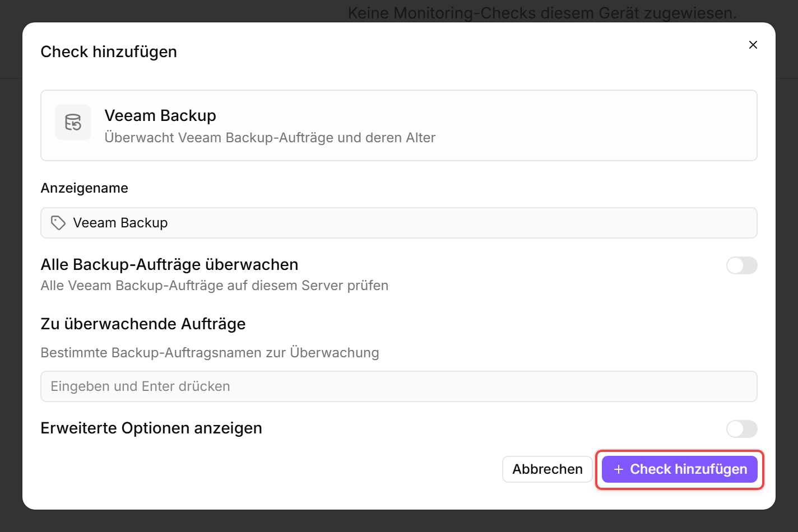Click Alle Backup-Aufträge überwachen label text
This screenshot has height=532, width=798.
pos(170,264)
